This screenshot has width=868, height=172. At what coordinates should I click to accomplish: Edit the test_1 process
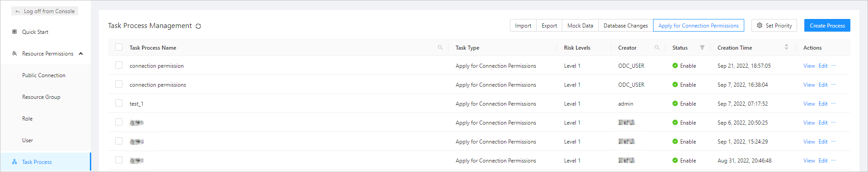(823, 104)
